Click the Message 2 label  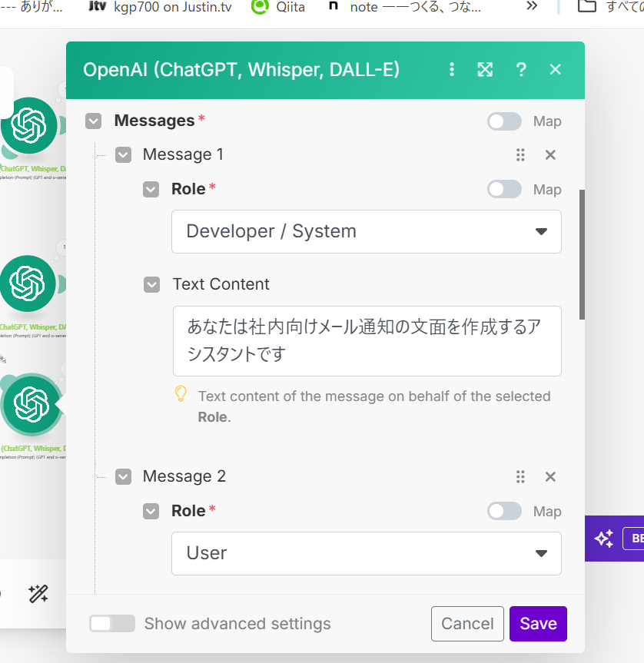pos(184,476)
